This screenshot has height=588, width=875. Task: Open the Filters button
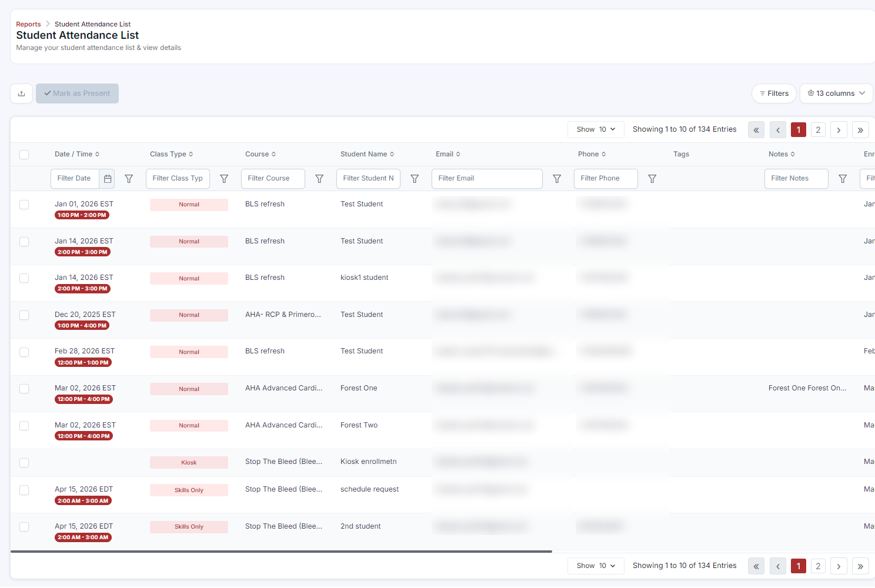(774, 93)
